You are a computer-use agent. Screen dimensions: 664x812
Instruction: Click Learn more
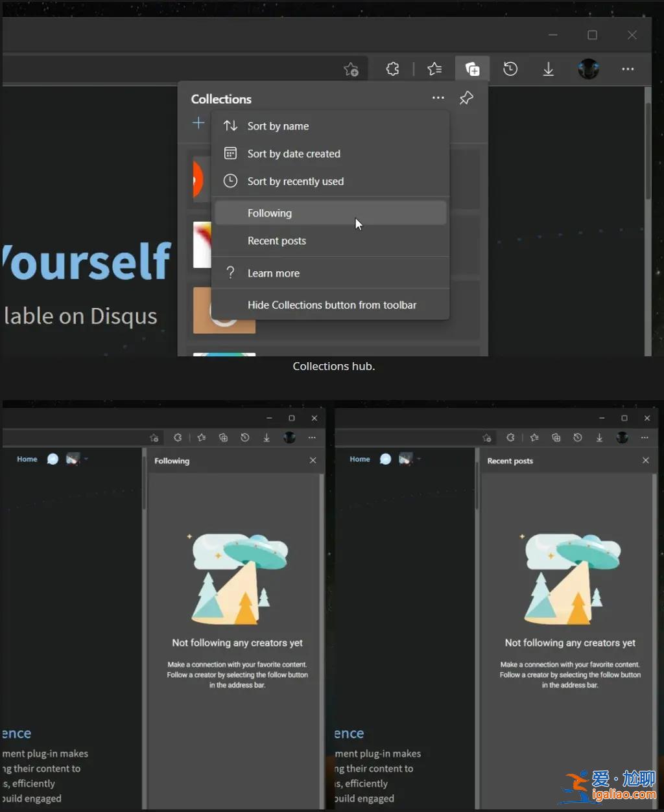[x=273, y=273]
